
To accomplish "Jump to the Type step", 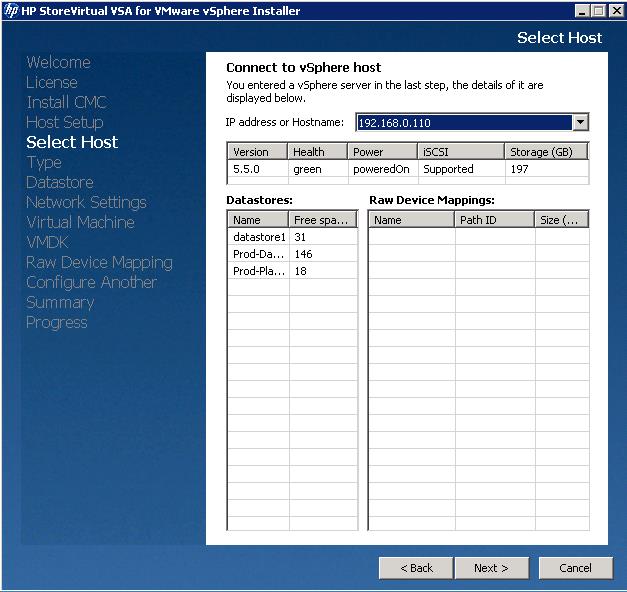I will coord(44,162).
